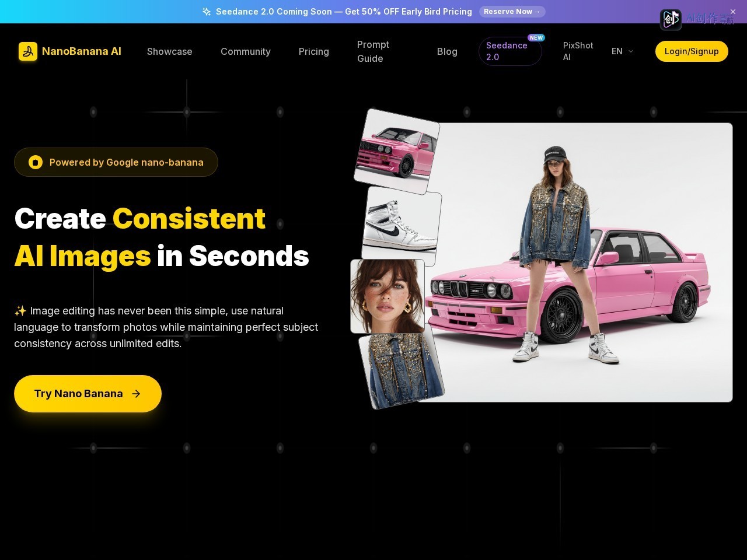
Task: Select the white sneaker thumbnail
Action: [x=402, y=226]
